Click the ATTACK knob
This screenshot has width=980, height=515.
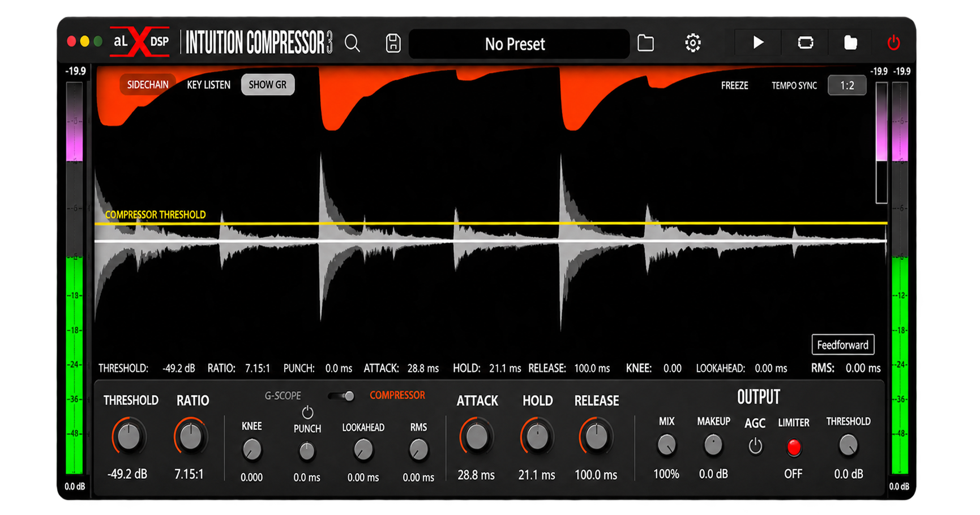[477, 437]
